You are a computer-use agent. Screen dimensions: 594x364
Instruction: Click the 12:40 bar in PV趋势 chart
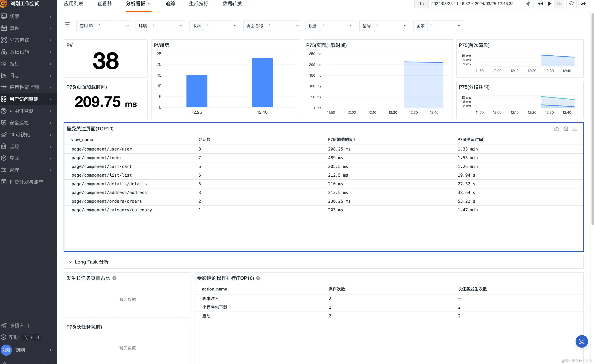(x=262, y=83)
